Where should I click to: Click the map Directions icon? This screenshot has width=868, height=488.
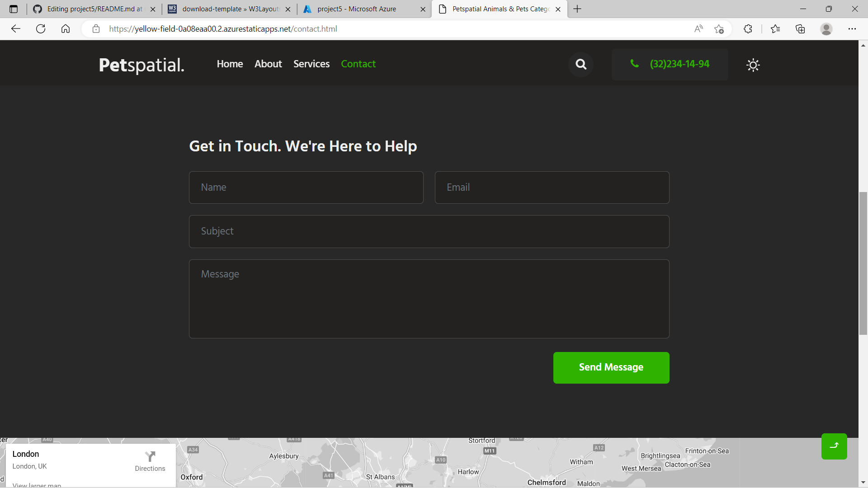150,456
